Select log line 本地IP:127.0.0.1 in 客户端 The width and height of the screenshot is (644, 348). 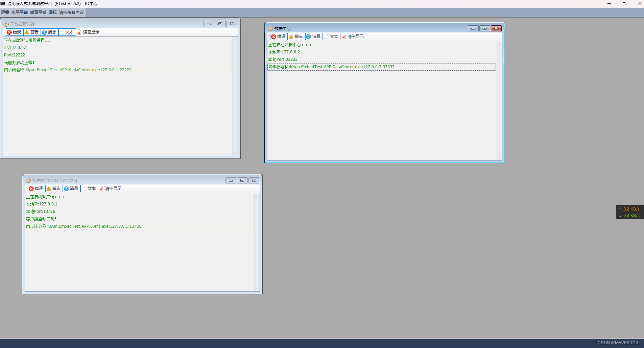[x=140, y=204]
